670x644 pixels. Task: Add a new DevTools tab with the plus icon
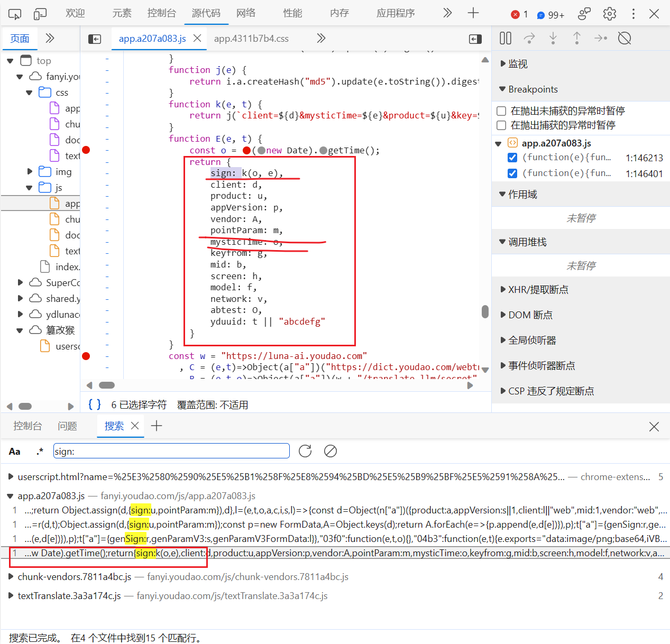tap(473, 13)
